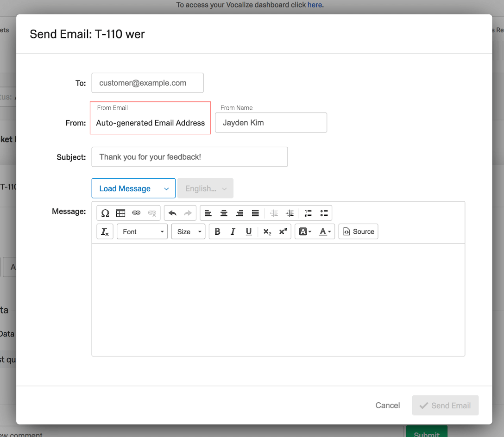Image resolution: width=504 pixels, height=437 pixels.
Task: Apply superscript formatting
Action: tap(283, 231)
